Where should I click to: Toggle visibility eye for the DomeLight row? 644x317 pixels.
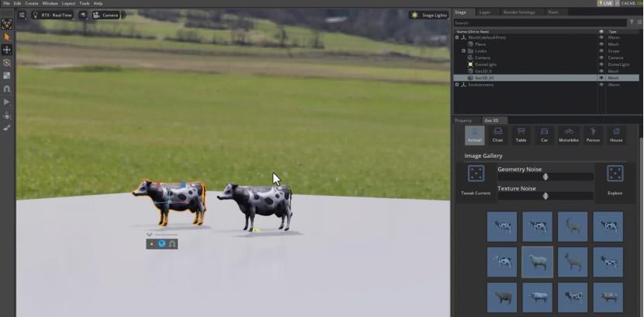[601, 64]
